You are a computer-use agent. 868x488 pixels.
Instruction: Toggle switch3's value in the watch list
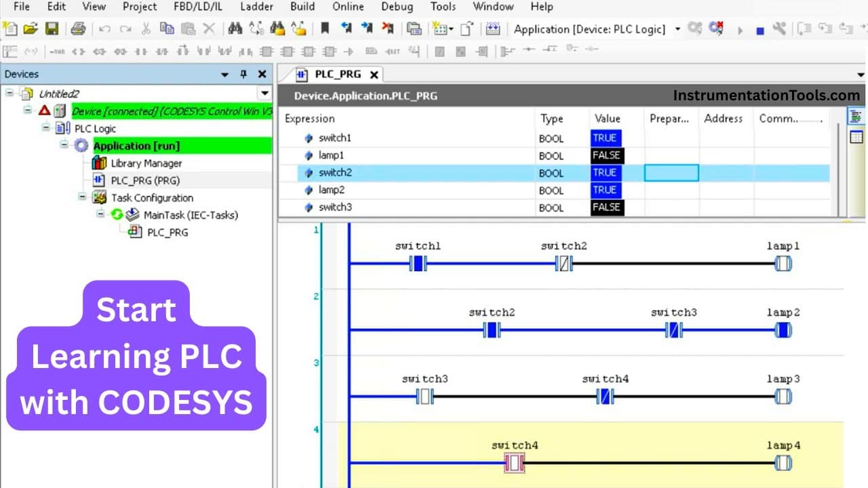pos(606,207)
